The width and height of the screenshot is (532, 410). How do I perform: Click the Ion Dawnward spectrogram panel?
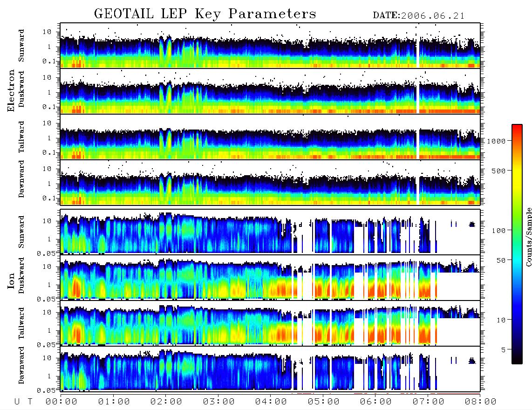tap(270, 369)
